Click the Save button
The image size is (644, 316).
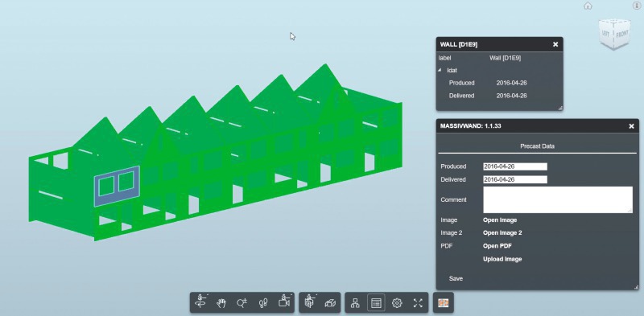click(456, 278)
